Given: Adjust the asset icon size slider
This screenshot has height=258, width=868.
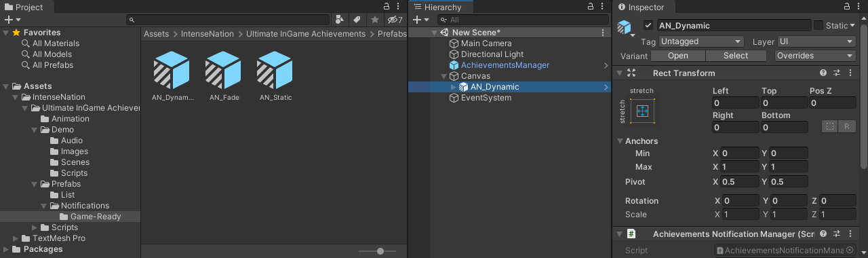Looking at the screenshot, I should tap(380, 251).
